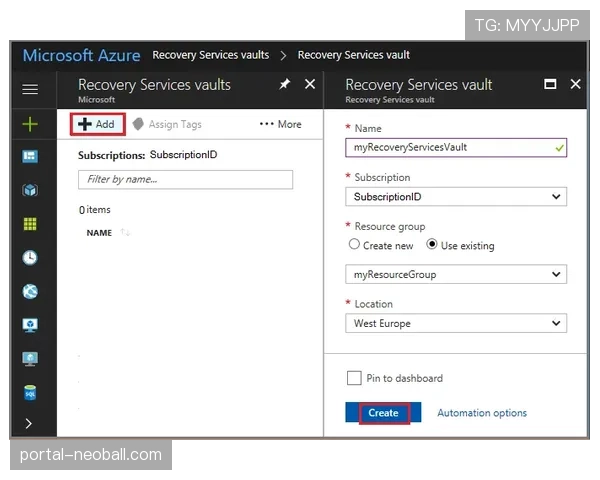Select the Create new resource group option
This screenshot has width=600, height=480.
tap(355, 245)
